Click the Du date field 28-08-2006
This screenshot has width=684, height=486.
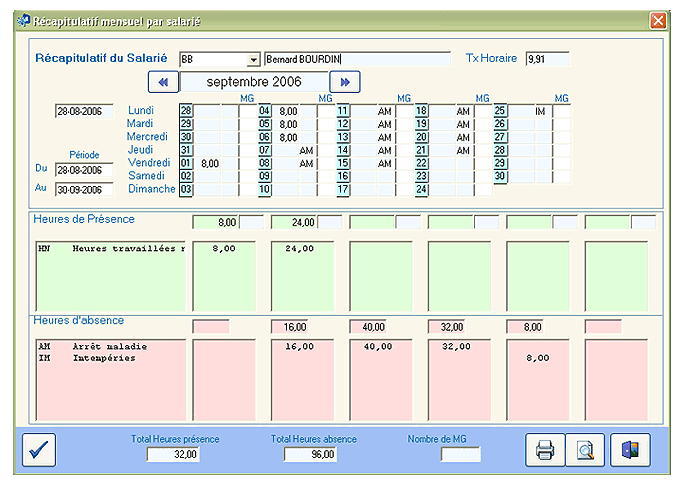pyautogui.click(x=84, y=170)
